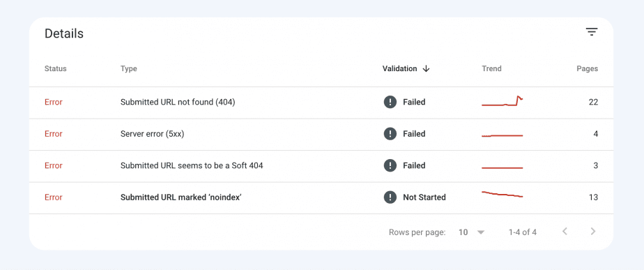Click the sort arrow next to Validation
644x270 pixels.
tap(426, 68)
